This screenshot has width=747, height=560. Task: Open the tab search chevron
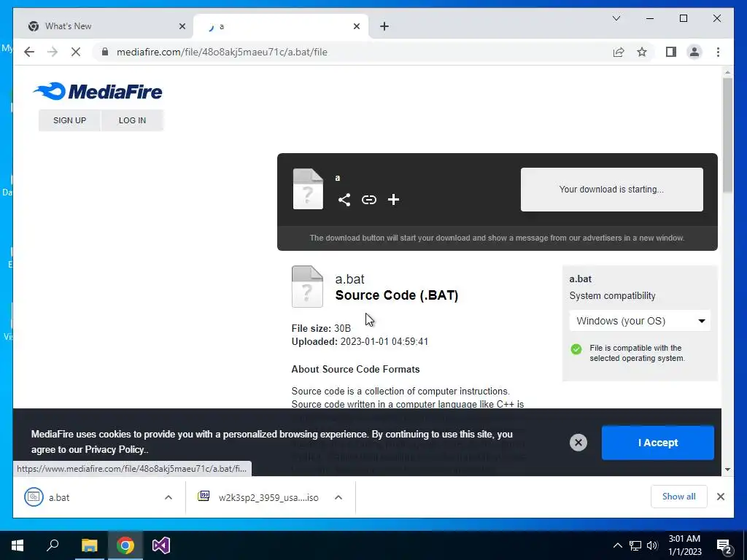616,18
